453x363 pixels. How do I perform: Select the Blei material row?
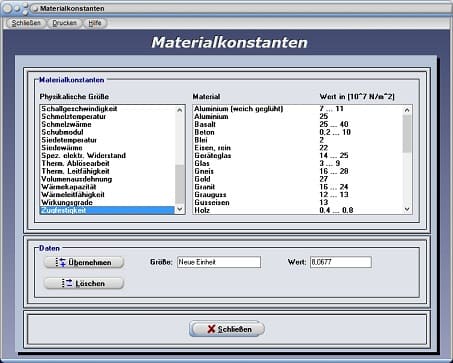click(x=298, y=140)
